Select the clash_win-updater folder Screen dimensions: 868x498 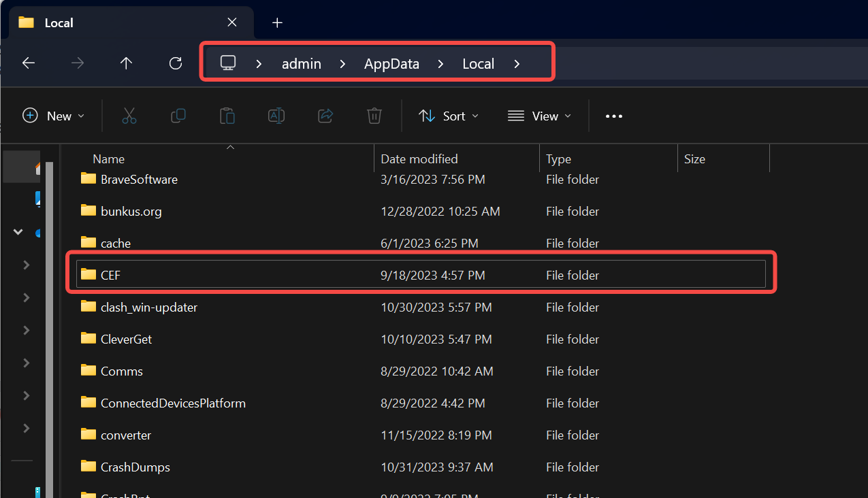pos(148,308)
